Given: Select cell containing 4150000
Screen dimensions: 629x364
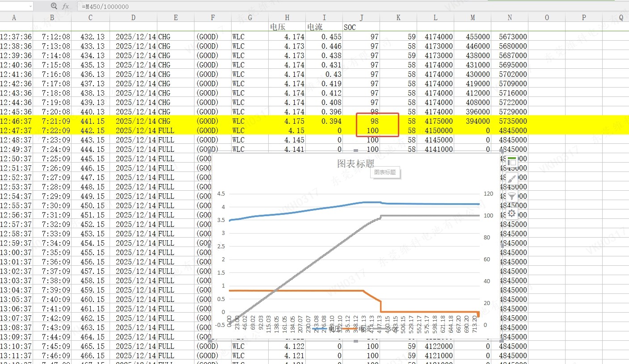Looking at the screenshot, I should [435, 130].
